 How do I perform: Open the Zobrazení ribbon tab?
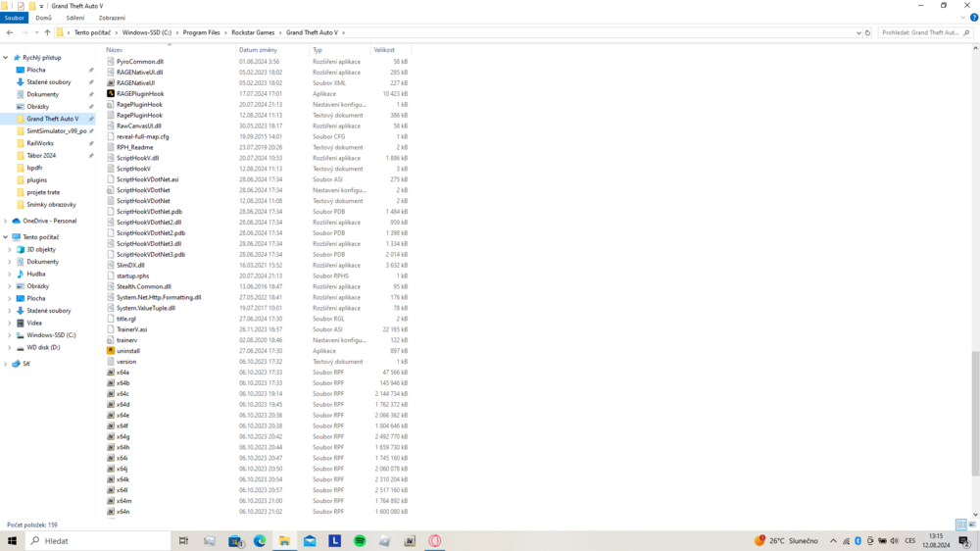point(112,18)
